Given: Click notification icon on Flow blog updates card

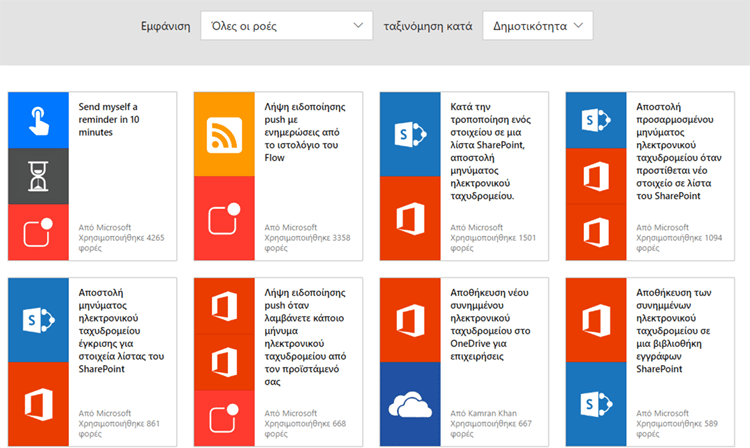Looking at the screenshot, I should (x=224, y=219).
